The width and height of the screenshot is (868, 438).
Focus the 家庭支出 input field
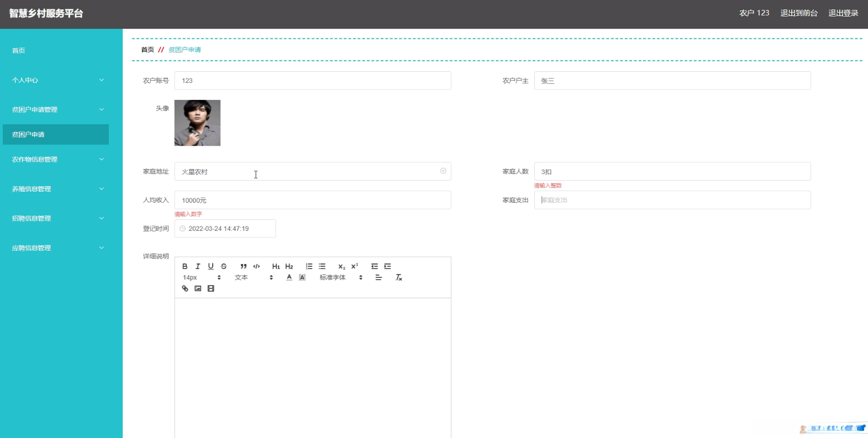tap(672, 200)
